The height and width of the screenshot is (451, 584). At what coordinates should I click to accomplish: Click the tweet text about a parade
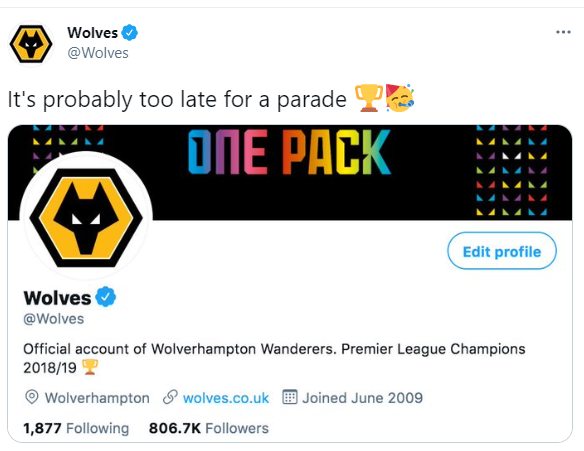(177, 99)
